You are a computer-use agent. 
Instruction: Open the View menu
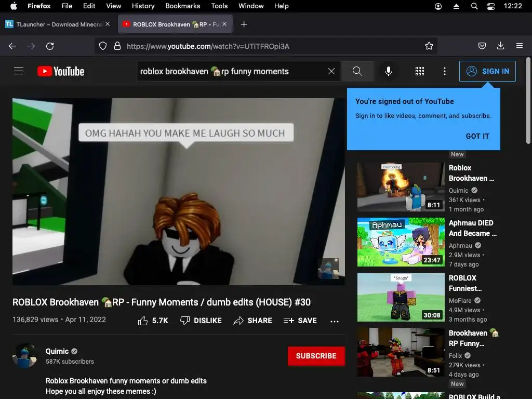pyautogui.click(x=114, y=6)
